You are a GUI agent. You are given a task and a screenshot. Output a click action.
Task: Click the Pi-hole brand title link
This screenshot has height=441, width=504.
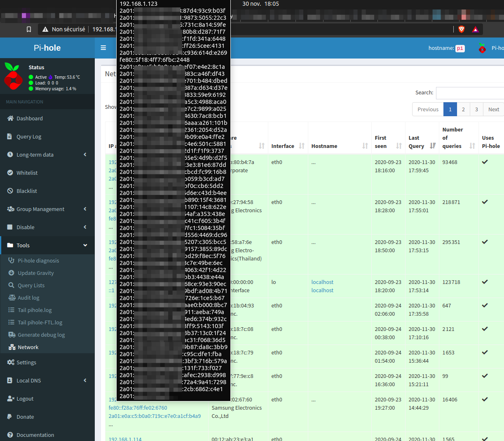[x=47, y=48]
